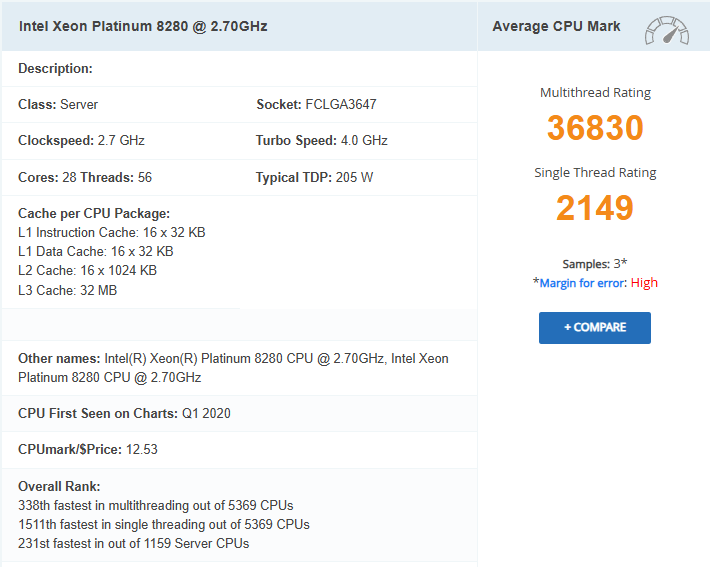Click 338th fastest in multithreading line

click(x=156, y=505)
